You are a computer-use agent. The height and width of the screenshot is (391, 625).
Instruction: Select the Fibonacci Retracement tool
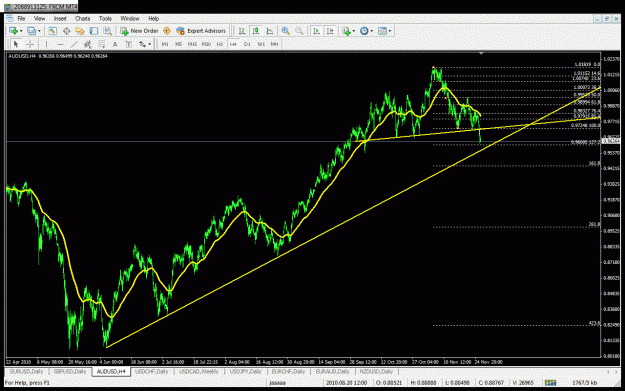coord(101,44)
